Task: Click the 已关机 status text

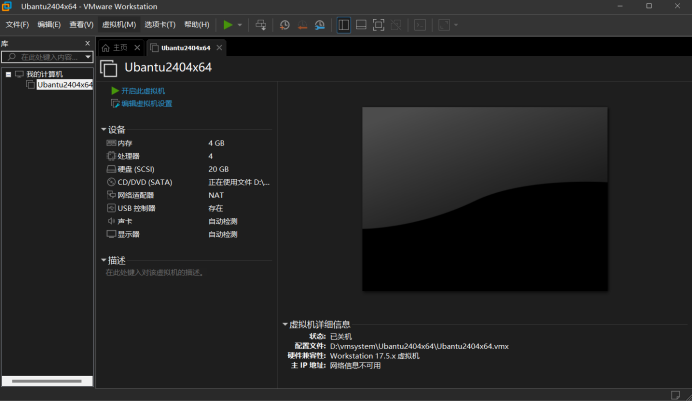Action: [341, 337]
